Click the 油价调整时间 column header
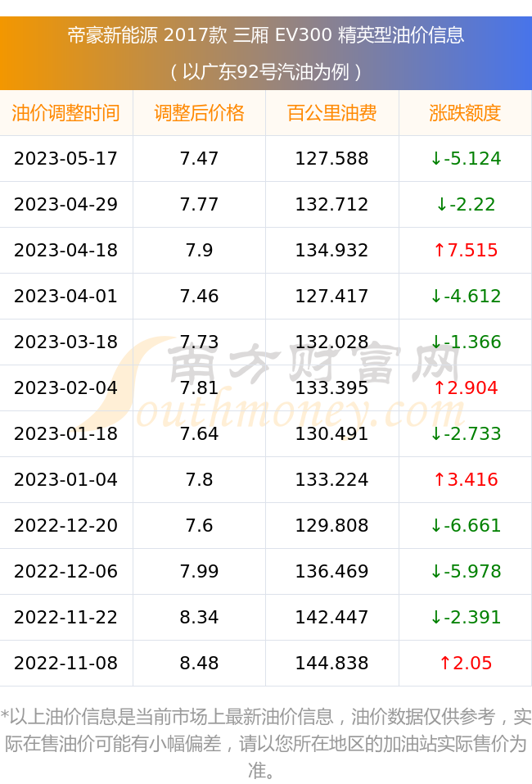 pyautogui.click(x=66, y=113)
